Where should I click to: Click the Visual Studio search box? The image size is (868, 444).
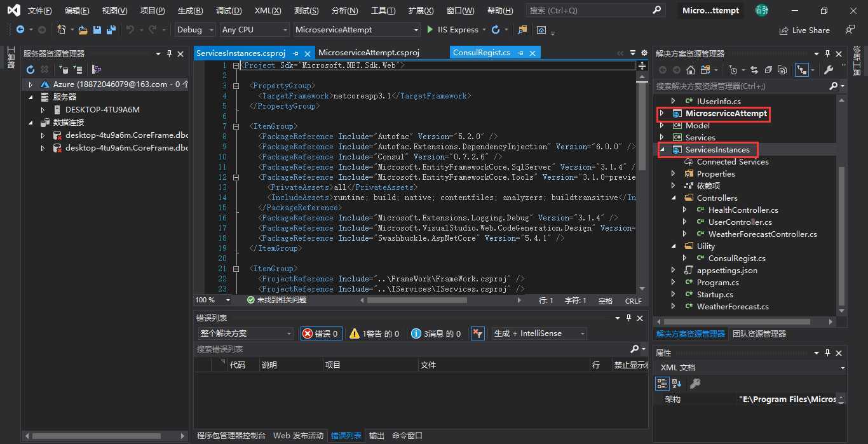596,11
